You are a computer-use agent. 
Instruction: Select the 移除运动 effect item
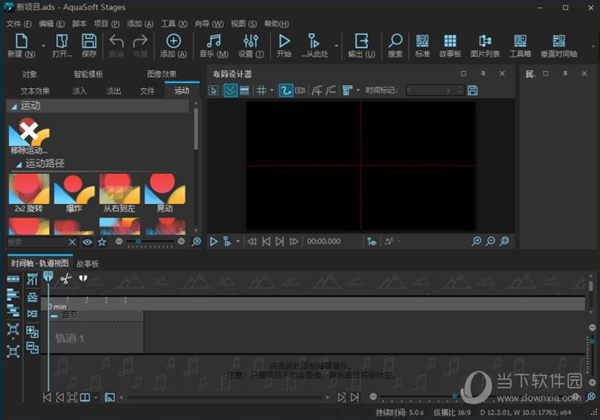click(x=29, y=136)
